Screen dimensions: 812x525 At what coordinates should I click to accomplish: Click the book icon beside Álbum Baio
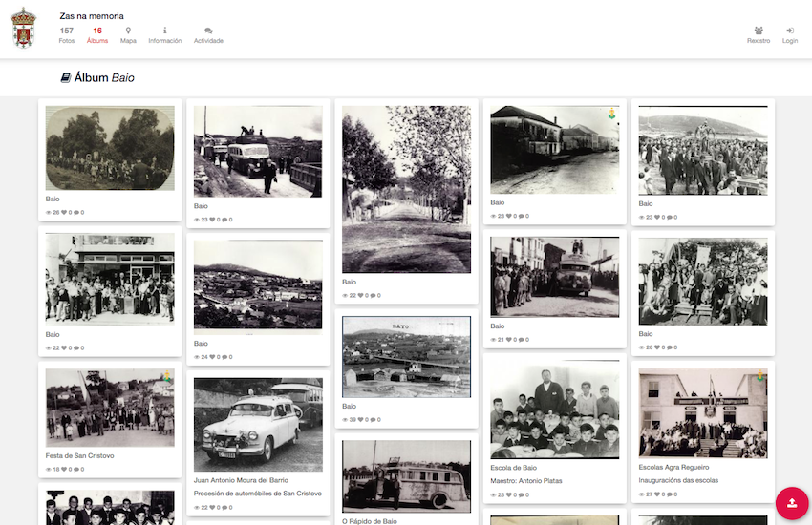(66, 77)
